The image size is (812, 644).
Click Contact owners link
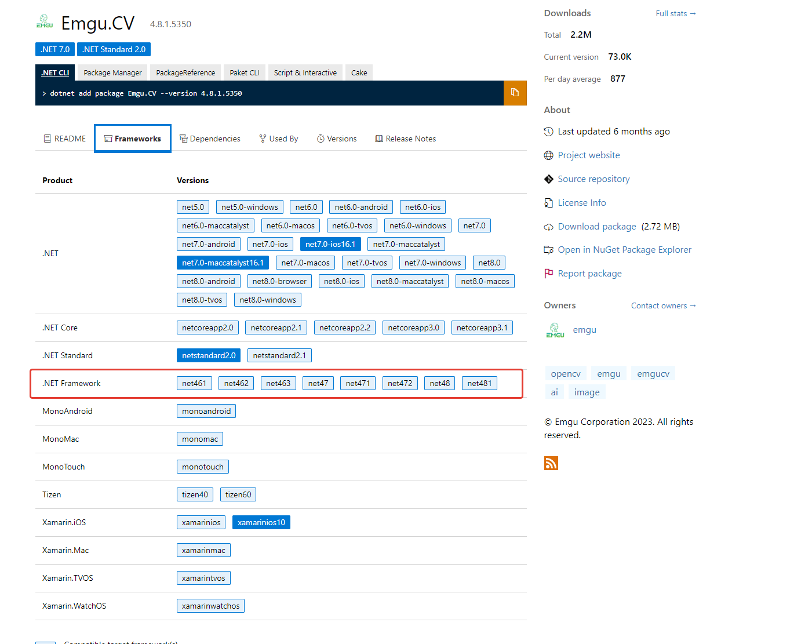pyautogui.click(x=664, y=305)
